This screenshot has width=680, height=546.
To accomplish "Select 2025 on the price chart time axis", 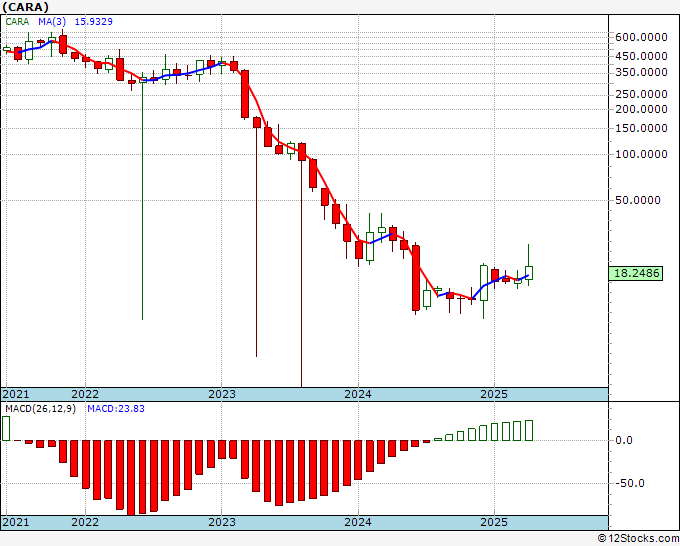I will coord(494,394).
